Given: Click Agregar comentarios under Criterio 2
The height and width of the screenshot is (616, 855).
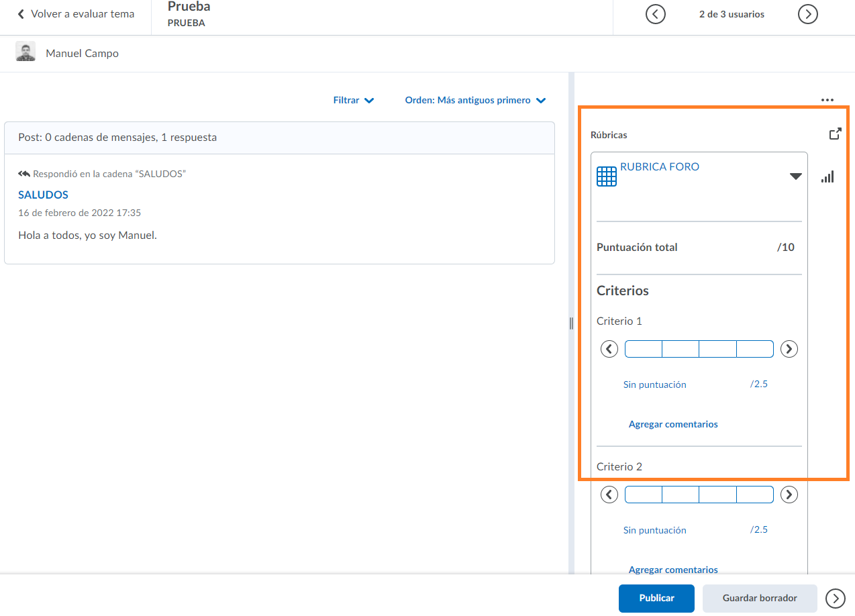Looking at the screenshot, I should point(673,570).
